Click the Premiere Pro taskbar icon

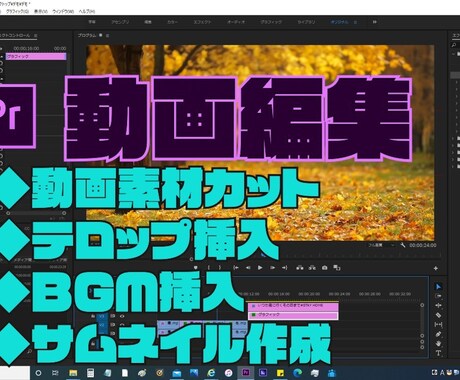[x=246, y=373]
